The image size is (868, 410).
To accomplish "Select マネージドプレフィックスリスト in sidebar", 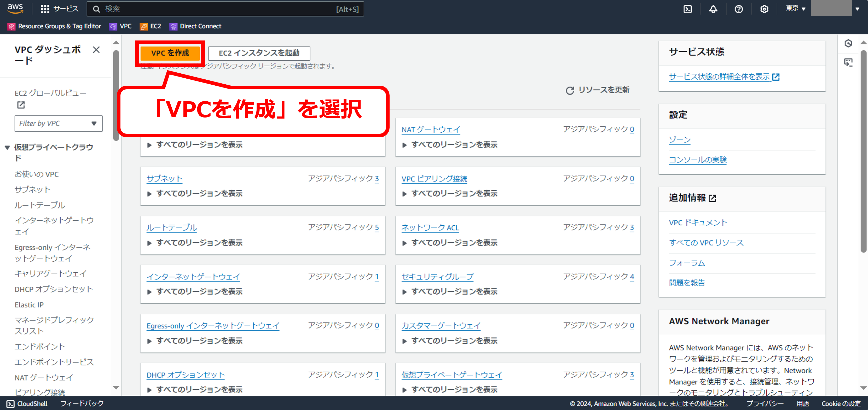I will pyautogui.click(x=54, y=325).
